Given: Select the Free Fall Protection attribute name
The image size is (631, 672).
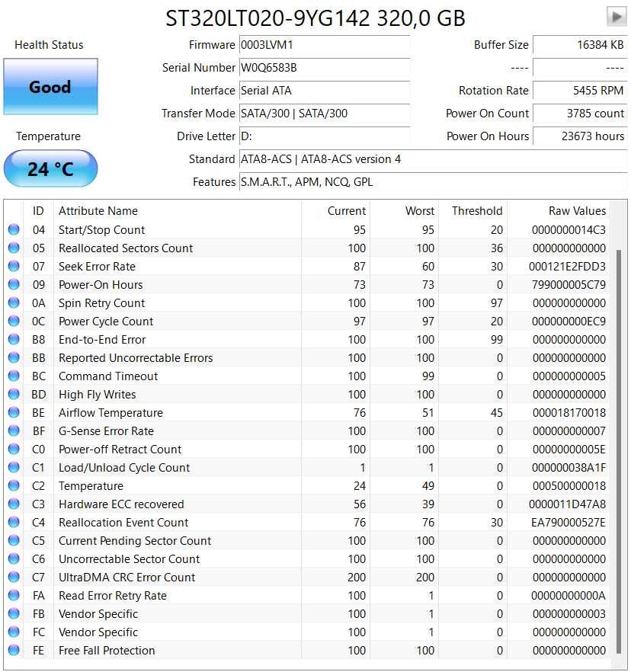Looking at the screenshot, I should click(x=107, y=651).
